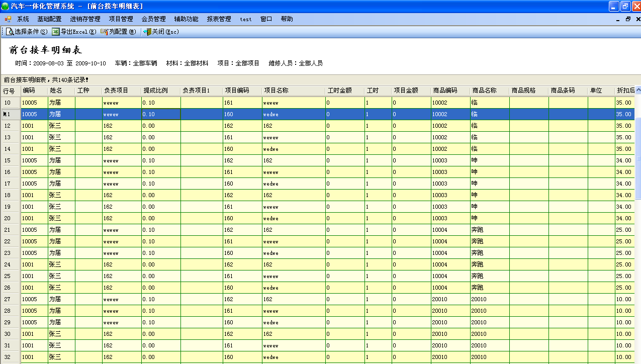Click the vertical scrollbar thumb of the table
The height and width of the screenshot is (364, 641).
tap(638, 158)
